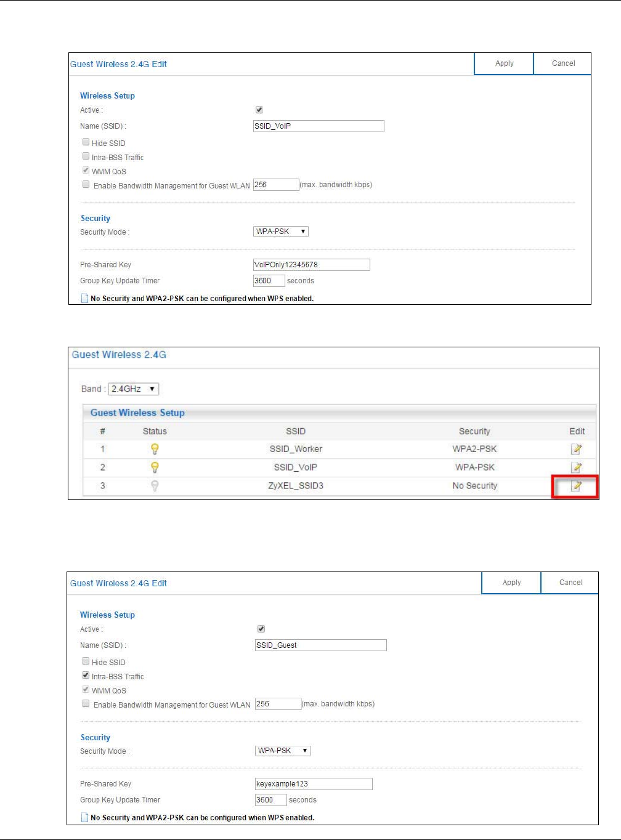Click status bulb icon for SSID_VoIP
Viewport: 621px width, 840px height.
point(155,467)
